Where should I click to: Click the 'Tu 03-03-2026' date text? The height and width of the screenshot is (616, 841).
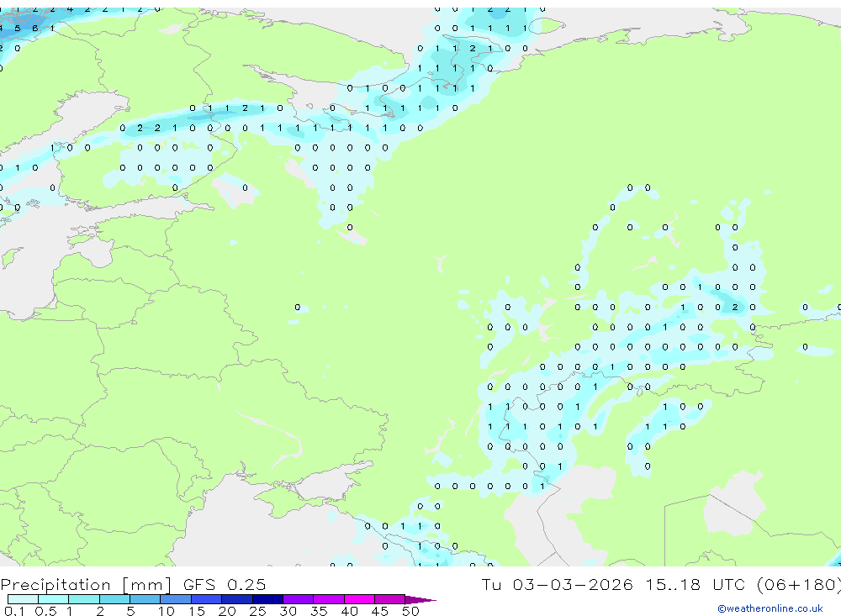point(557,584)
